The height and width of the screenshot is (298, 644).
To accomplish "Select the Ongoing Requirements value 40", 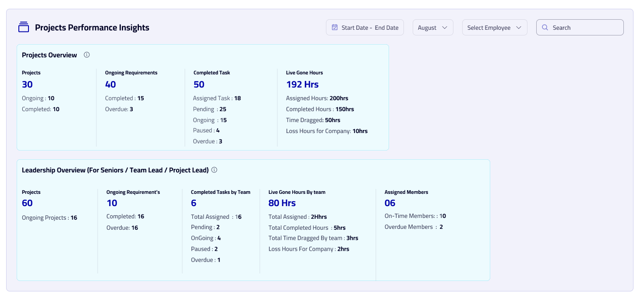I will tap(110, 84).
